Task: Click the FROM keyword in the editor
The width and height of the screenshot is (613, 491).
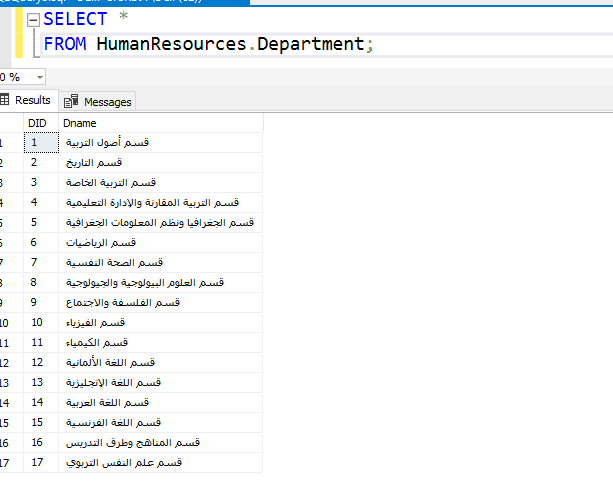Action: 65,44
